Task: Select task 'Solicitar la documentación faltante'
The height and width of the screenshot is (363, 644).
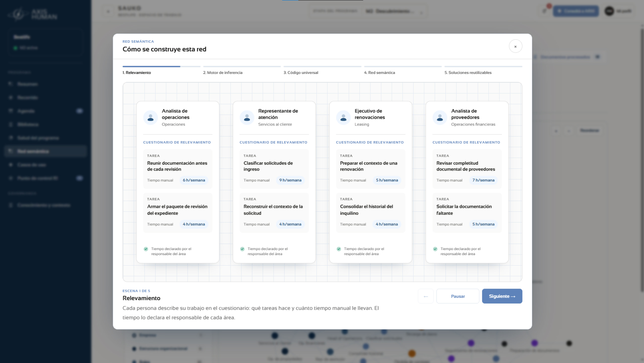Action: coord(467,213)
